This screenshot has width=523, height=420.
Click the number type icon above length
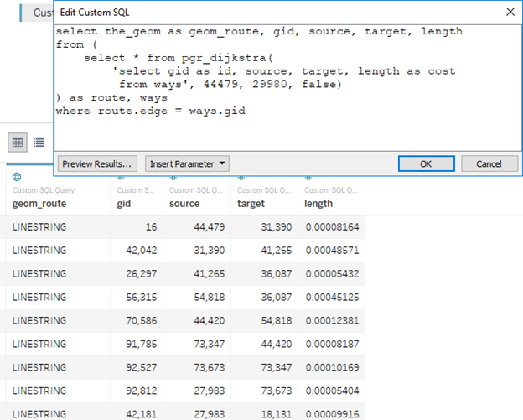pyautogui.click(x=310, y=178)
